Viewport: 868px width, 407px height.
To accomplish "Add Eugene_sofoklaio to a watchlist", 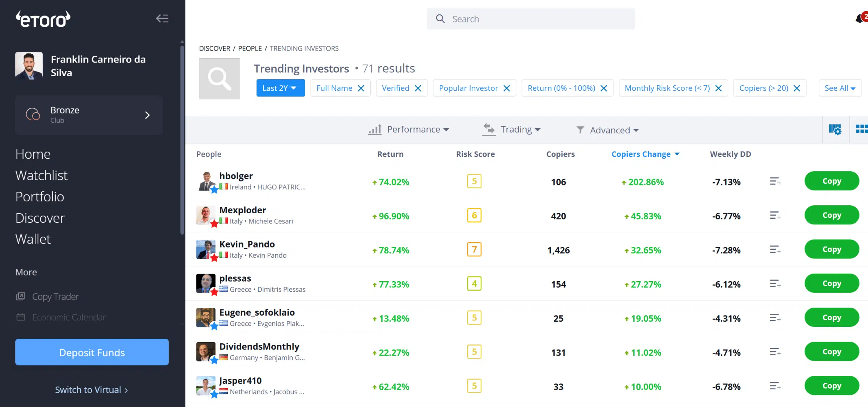I will [x=775, y=318].
